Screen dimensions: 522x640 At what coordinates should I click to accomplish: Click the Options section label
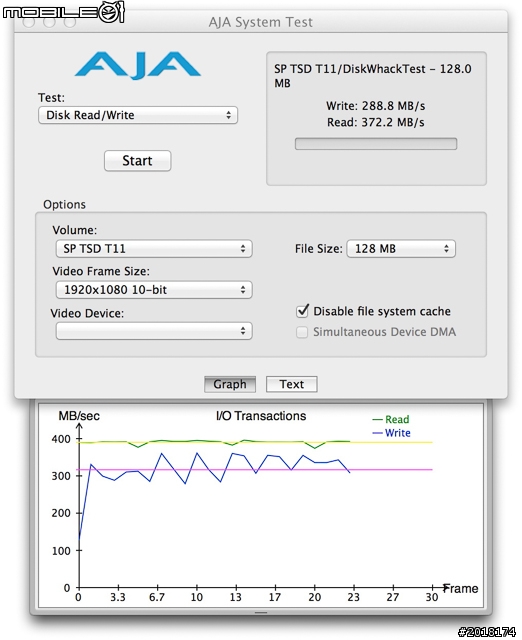tap(64, 204)
